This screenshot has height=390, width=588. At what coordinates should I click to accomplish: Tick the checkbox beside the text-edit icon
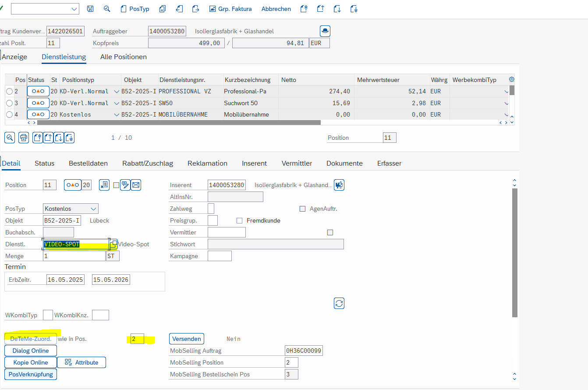click(116, 185)
